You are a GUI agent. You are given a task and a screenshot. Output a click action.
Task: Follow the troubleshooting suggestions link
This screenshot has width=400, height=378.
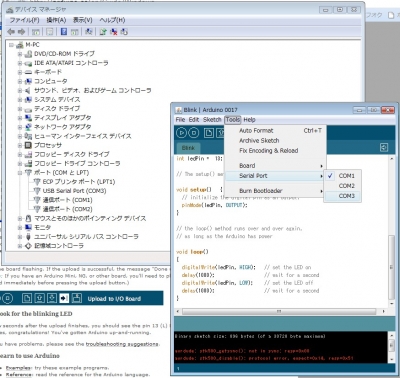click(x=122, y=344)
